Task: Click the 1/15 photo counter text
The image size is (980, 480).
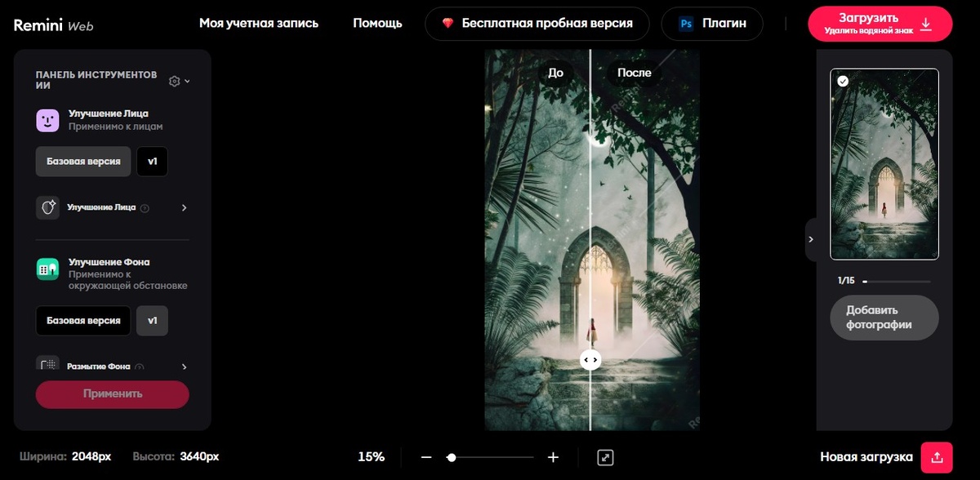Action: tap(846, 281)
